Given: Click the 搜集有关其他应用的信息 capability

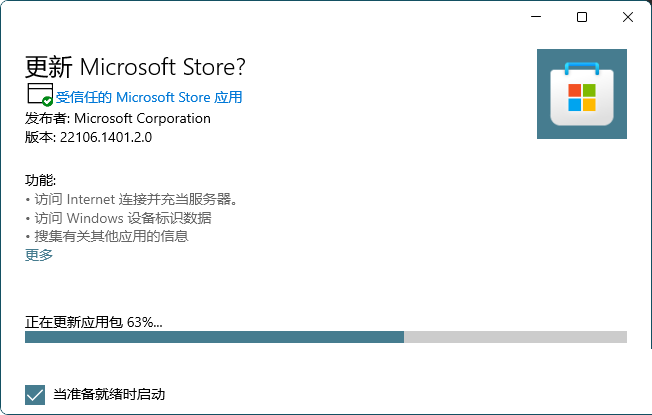Looking at the screenshot, I should point(108,237).
